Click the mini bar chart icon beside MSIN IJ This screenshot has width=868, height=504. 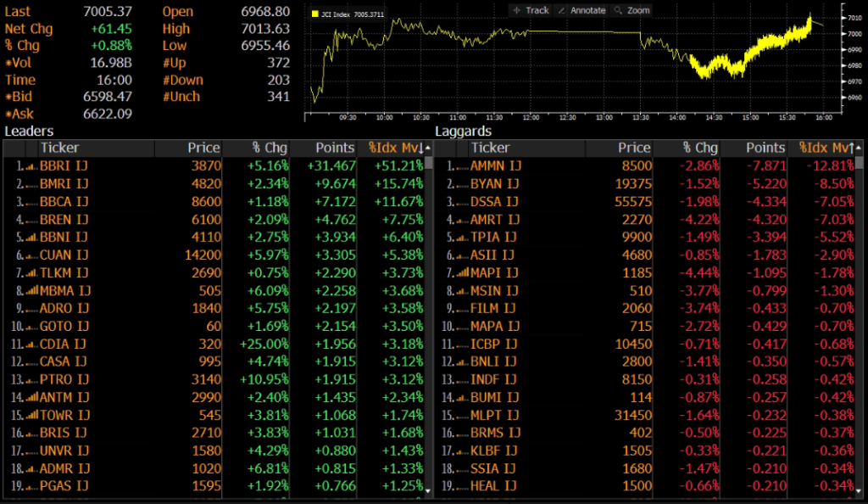(462, 291)
